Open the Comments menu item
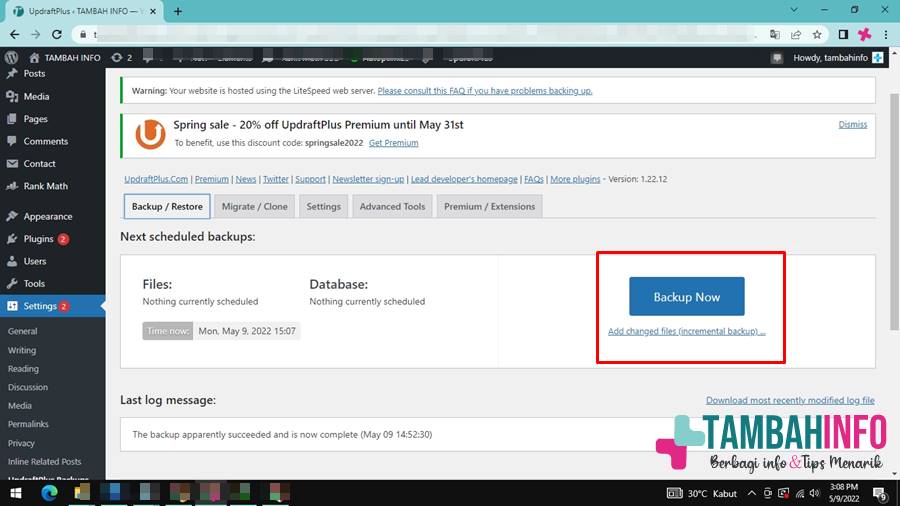The width and height of the screenshot is (900, 506). click(x=45, y=141)
